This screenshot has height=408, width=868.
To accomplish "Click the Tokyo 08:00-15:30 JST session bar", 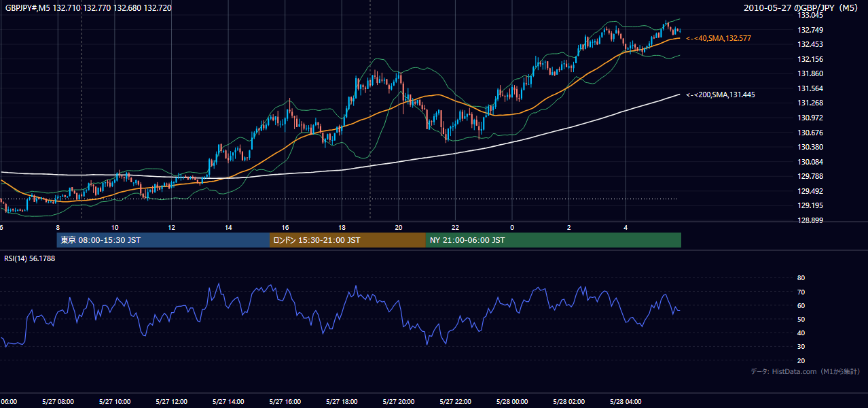I will pos(163,240).
